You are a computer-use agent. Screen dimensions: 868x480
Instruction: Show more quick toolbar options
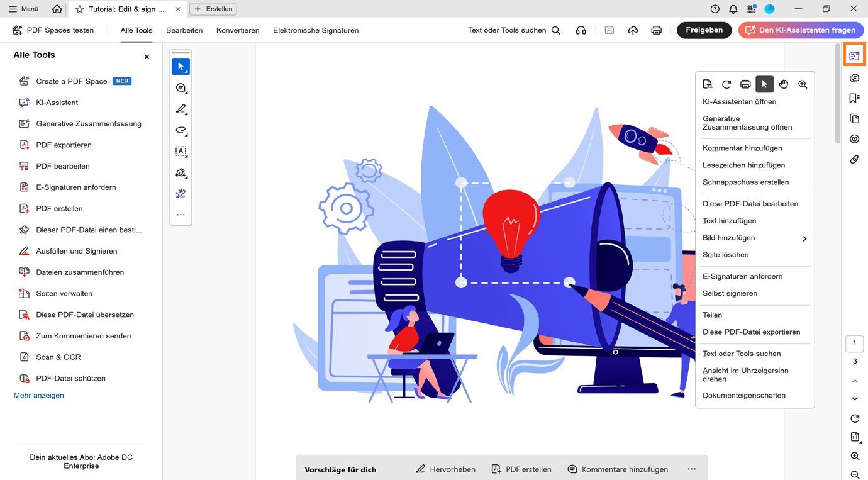[181, 215]
